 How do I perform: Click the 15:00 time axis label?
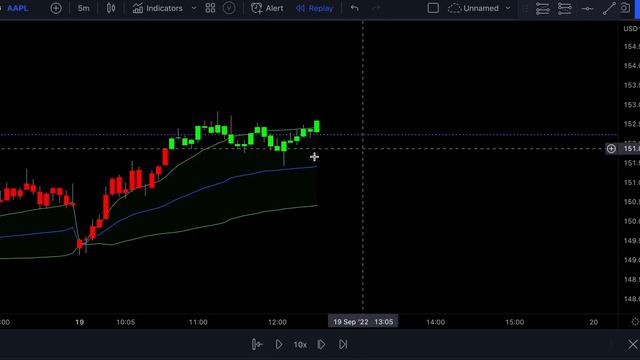point(514,322)
